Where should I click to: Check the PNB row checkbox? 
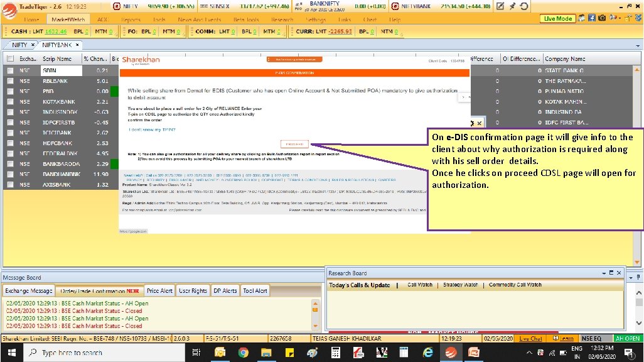(10, 91)
